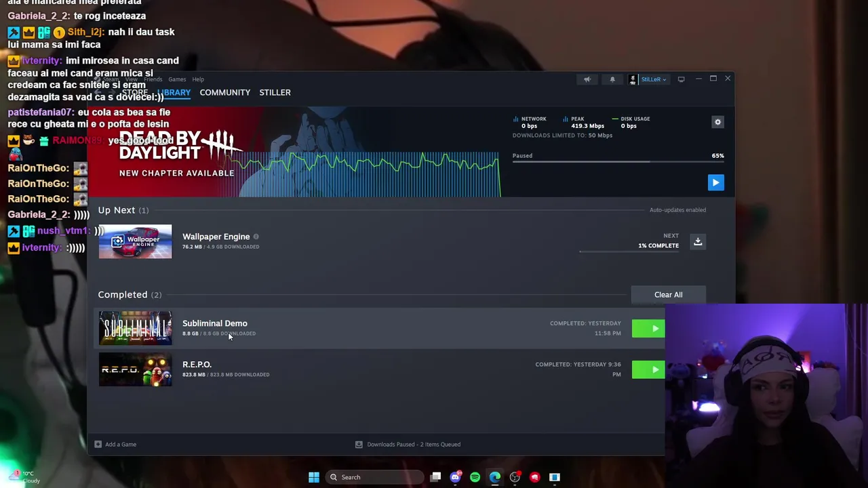Click the DISK USAGE 0 bps stat
Screen dimensions: 868x488
[x=631, y=123]
